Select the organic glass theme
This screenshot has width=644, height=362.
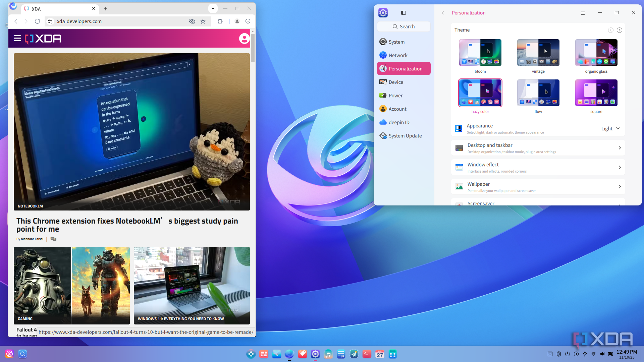click(x=596, y=53)
